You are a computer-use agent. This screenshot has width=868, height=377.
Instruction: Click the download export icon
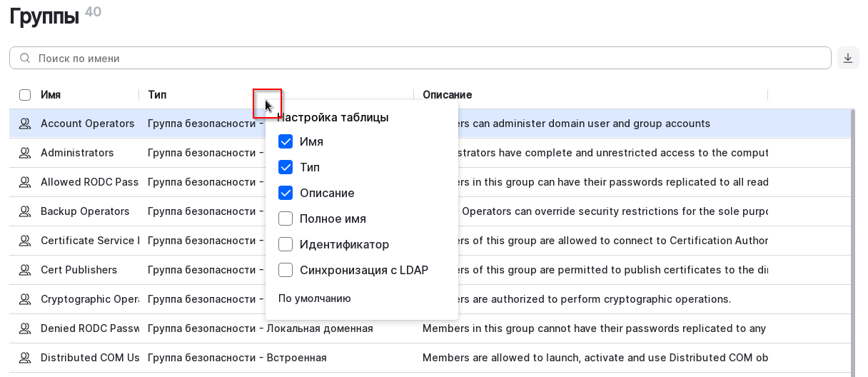pos(848,58)
